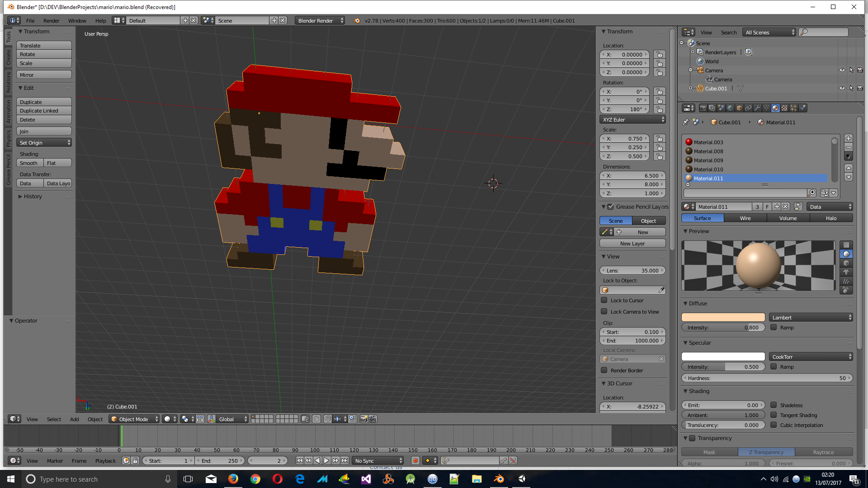The image size is (868, 488).
Task: Open the Particles properties tab
Action: (x=793, y=108)
